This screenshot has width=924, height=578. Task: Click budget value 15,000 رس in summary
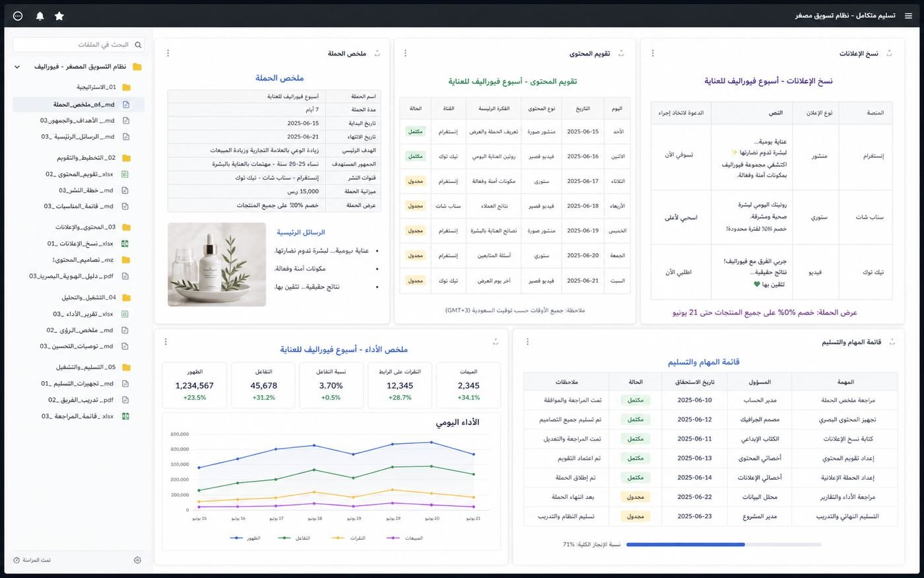[x=303, y=192]
